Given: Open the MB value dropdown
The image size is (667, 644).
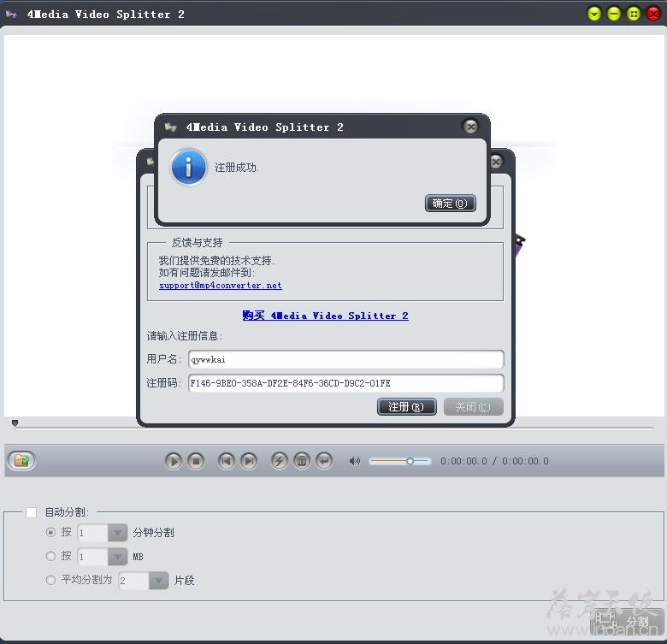Looking at the screenshot, I should click(x=117, y=557).
